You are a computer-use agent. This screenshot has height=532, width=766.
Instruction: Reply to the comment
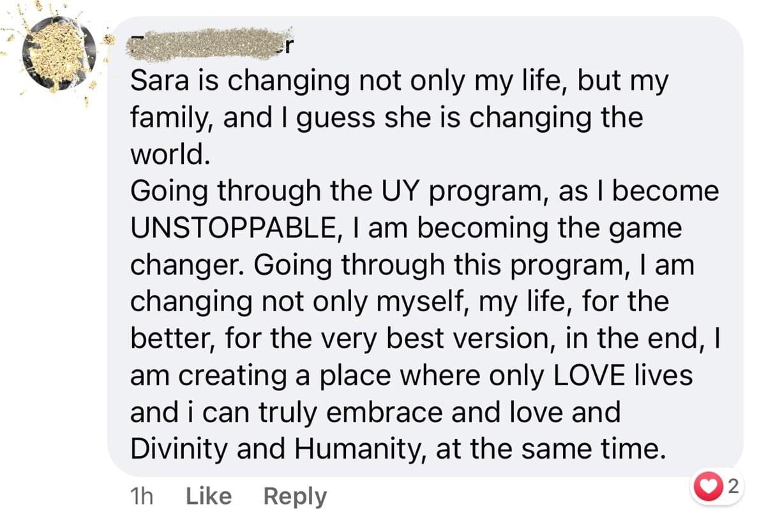(295, 496)
